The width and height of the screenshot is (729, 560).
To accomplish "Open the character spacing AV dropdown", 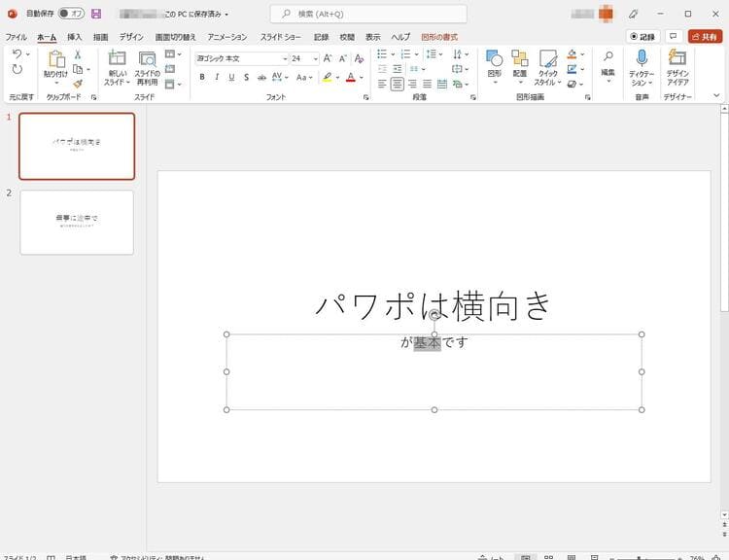I will (x=280, y=77).
